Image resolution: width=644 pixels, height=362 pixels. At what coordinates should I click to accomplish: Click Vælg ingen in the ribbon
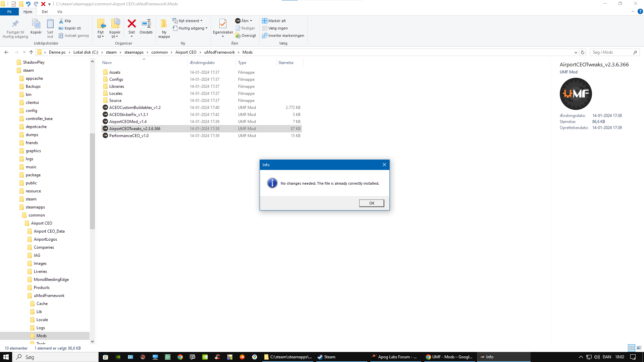[x=275, y=28]
